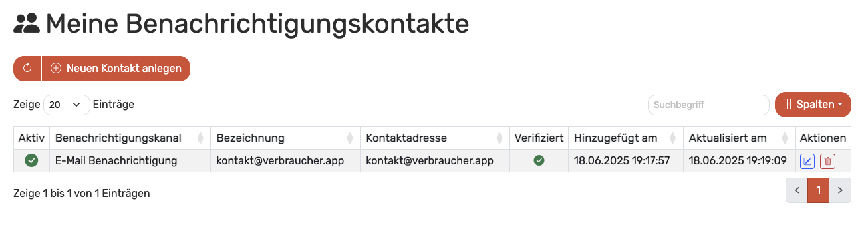Sort by Hinzugefügt am column
This screenshot has height=245, width=868.
[626, 138]
